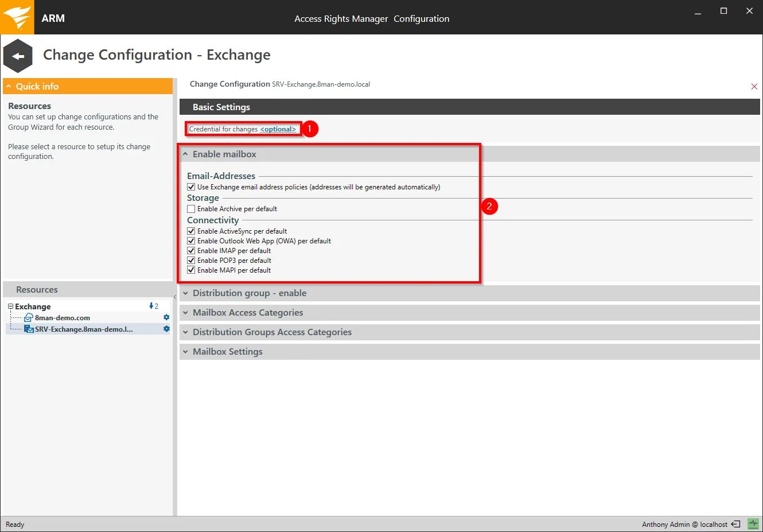Screen dimensions: 763x532
Task: Click the ARM SolarWinds logo
Action: pyautogui.click(x=17, y=17)
